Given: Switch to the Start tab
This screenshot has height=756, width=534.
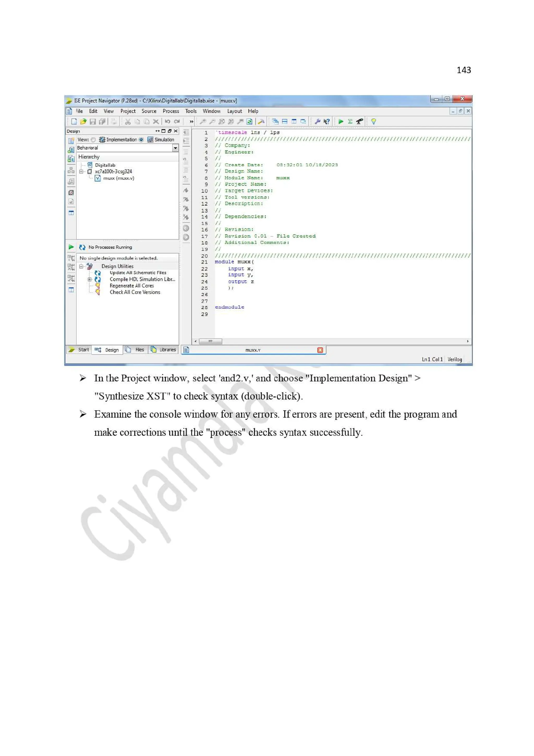Looking at the screenshot, I should [79, 350].
